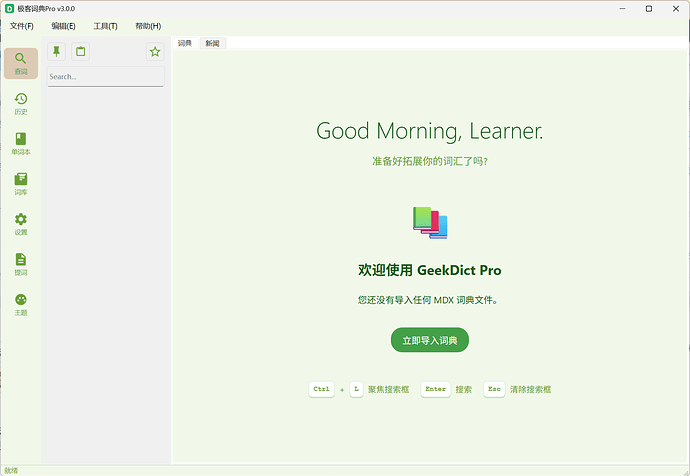Viewport: 690px width, 476px height.
Task: Open the 编辑(E) menu
Action: 63,26
